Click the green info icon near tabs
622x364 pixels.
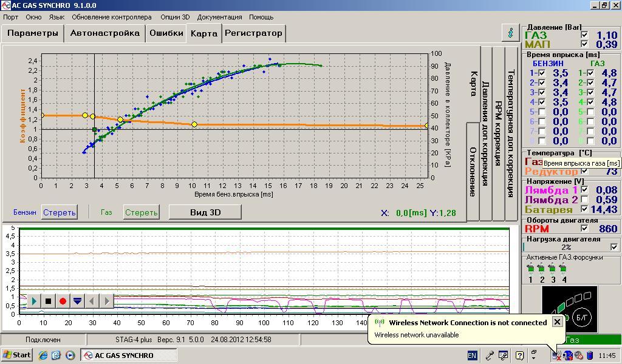tap(510, 33)
